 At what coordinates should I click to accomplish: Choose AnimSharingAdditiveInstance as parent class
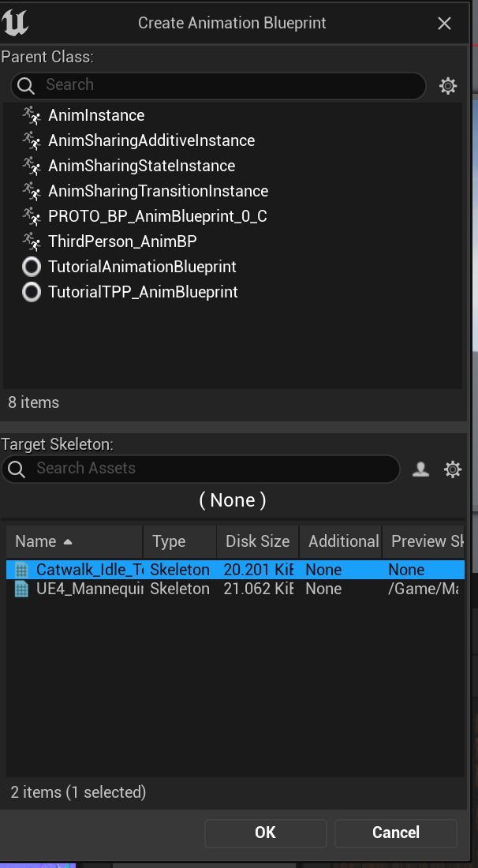151,140
